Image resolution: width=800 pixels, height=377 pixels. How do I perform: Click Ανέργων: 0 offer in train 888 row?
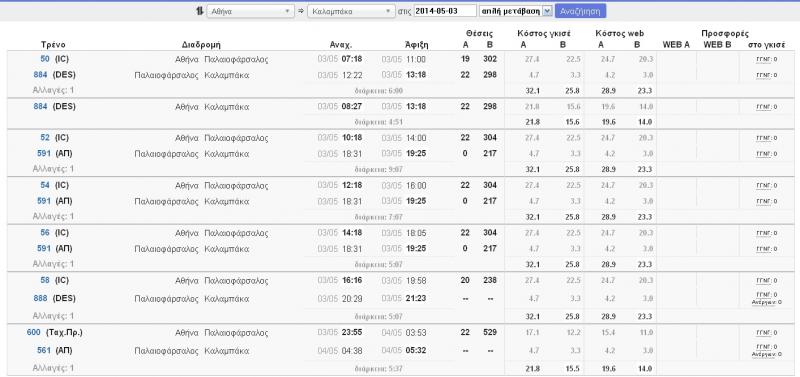[x=767, y=302]
